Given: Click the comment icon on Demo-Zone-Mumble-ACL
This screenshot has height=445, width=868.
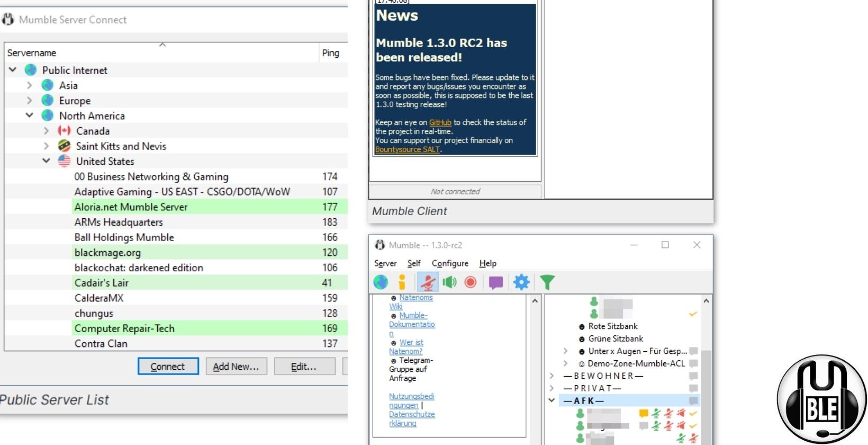Looking at the screenshot, I should [x=693, y=363].
